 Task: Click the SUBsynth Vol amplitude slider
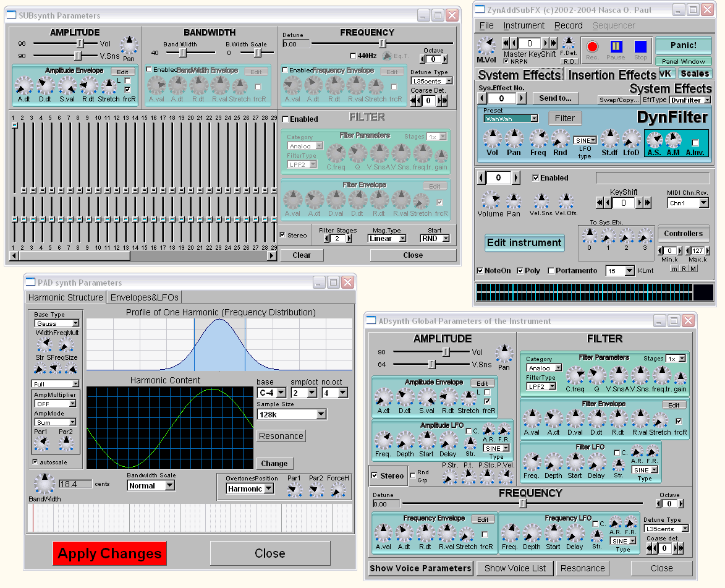(x=65, y=43)
